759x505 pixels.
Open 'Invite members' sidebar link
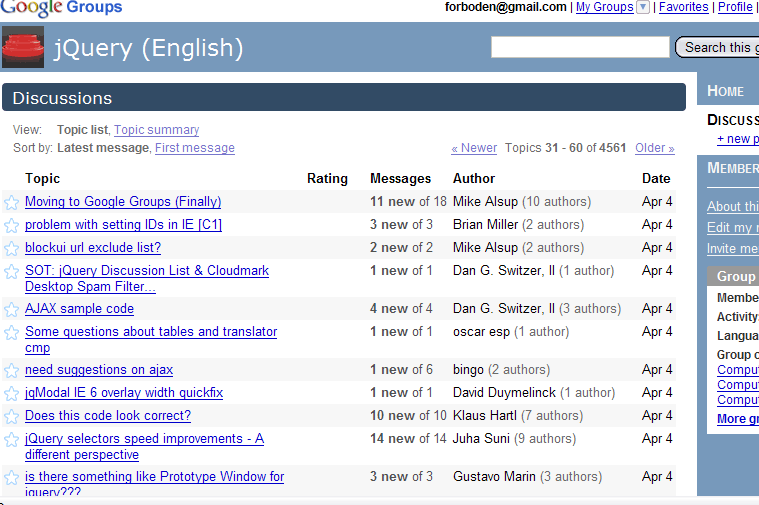pos(733,248)
